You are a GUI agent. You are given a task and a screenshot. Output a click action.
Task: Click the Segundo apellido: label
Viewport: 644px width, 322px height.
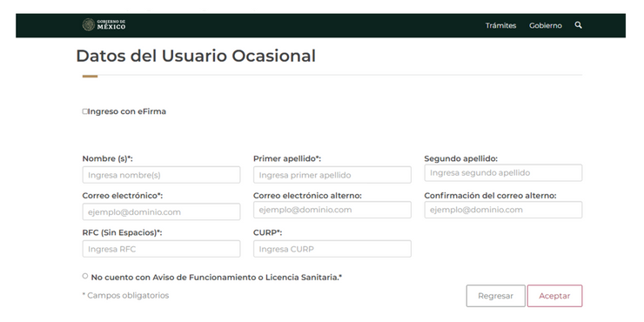(x=461, y=158)
